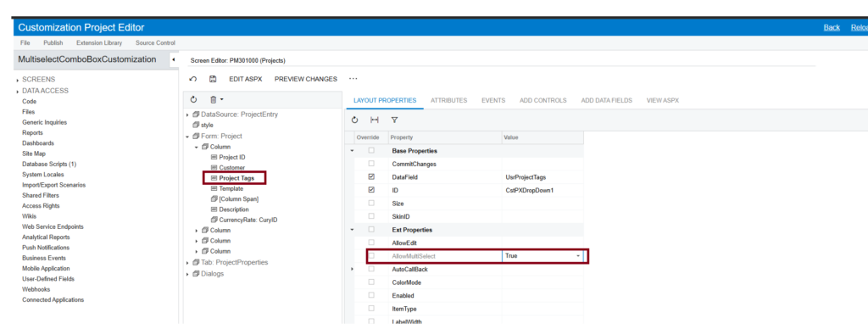Select CurrencyRate: CuryID tree item
The image size is (868, 335).
coord(248,220)
